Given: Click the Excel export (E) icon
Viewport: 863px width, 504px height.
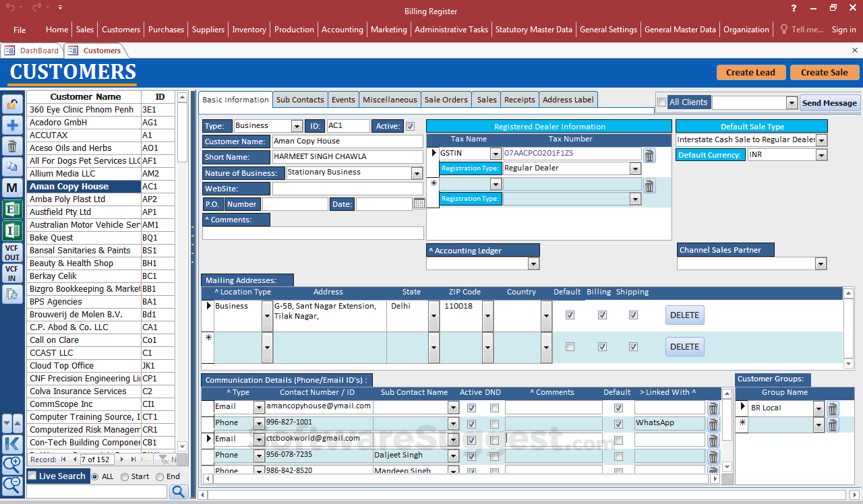Looking at the screenshot, I should click(12, 210).
